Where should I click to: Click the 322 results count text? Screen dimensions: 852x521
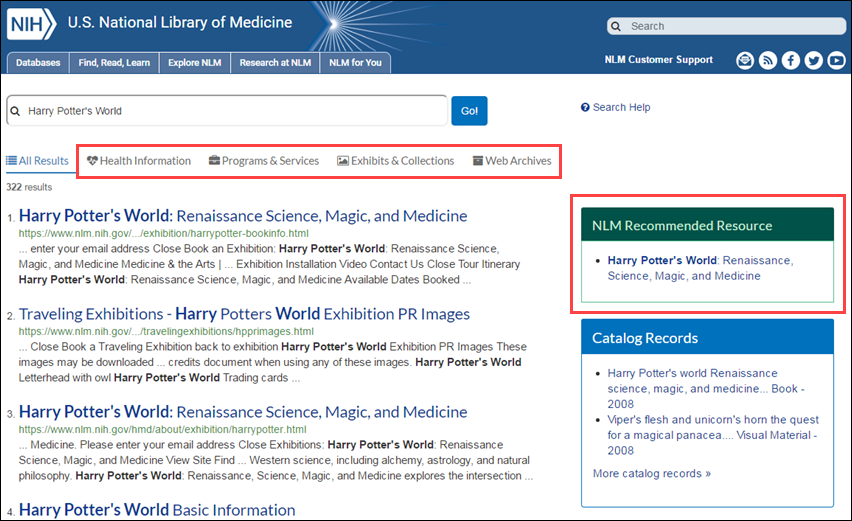pyautogui.click(x=29, y=187)
